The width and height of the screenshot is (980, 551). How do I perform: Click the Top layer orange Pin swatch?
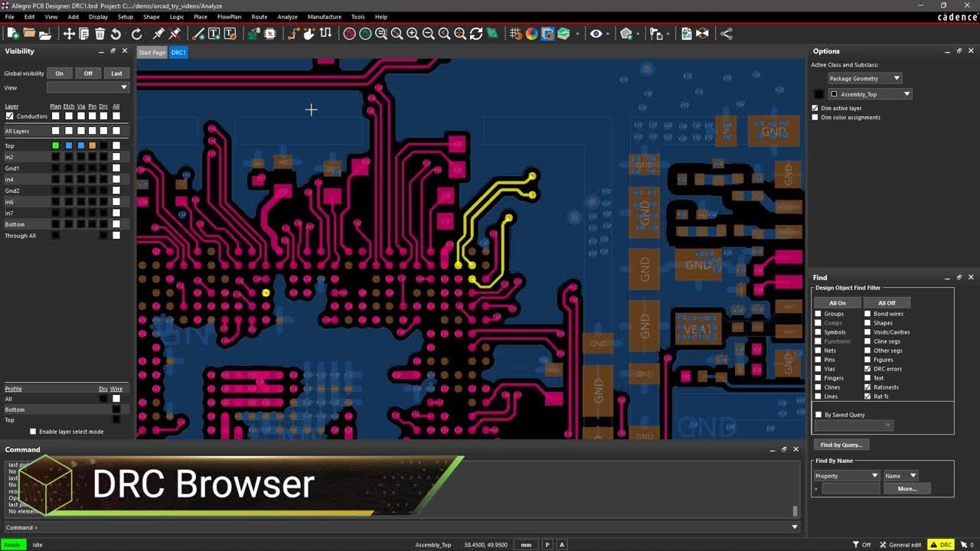[92, 145]
